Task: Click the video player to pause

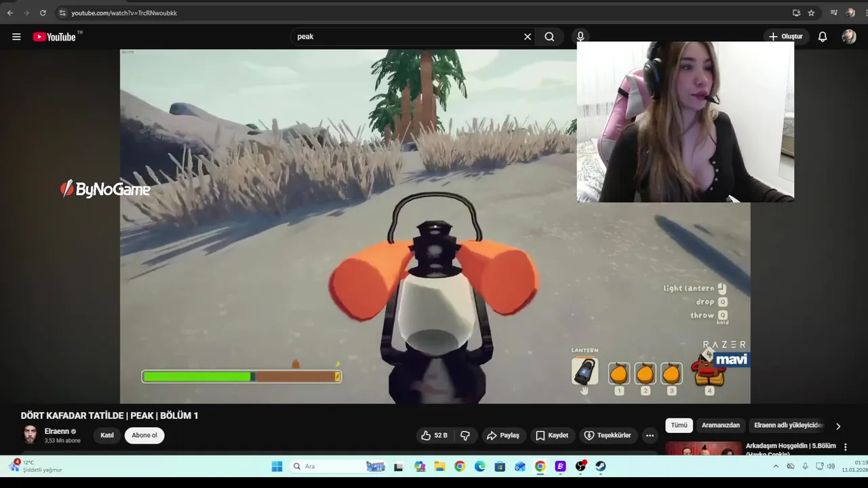Action: click(435, 226)
